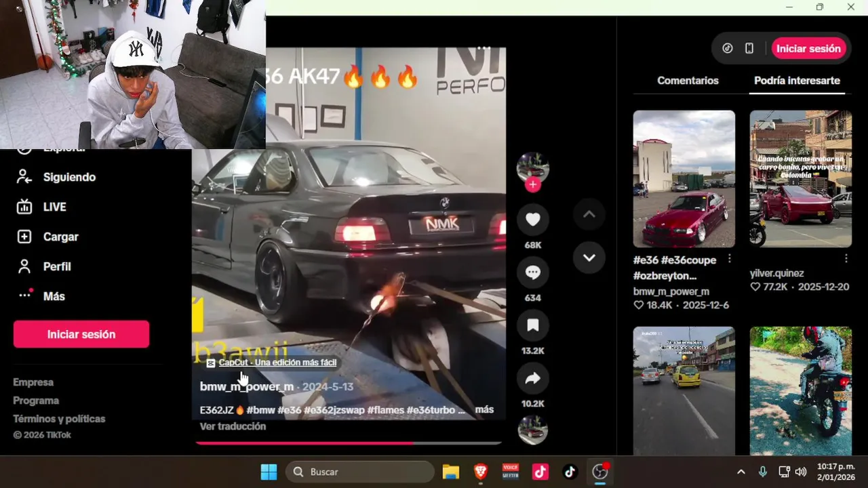
Task: Open the OBS taskbar icon
Action: 600,472
